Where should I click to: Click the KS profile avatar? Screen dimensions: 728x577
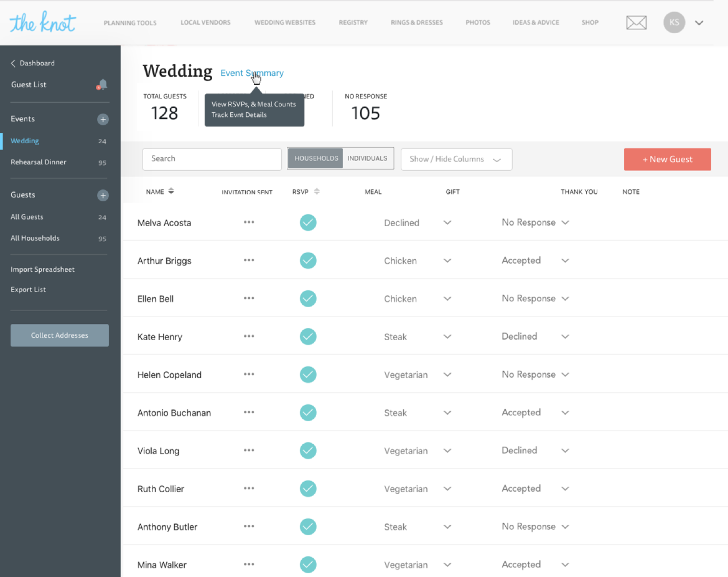(x=674, y=23)
